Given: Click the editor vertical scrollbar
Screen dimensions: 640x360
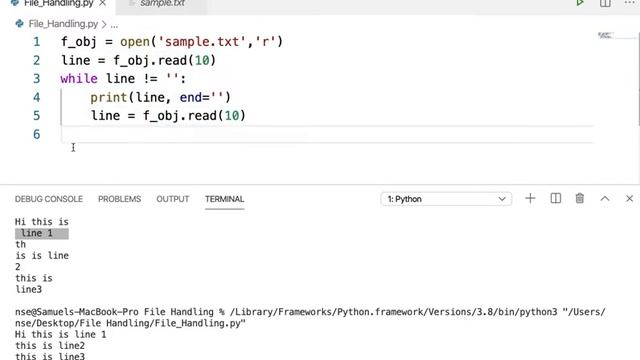Looking at the screenshot, I should pyautogui.click(x=638, y=79).
